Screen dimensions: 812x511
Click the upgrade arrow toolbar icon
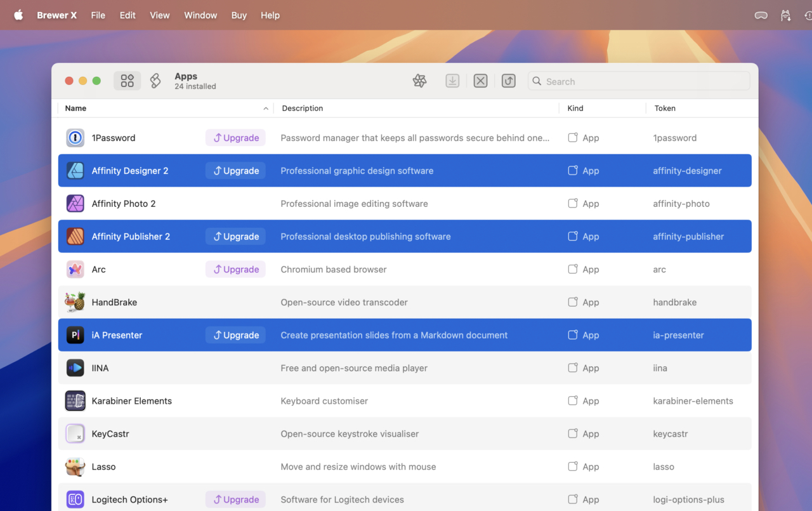508,81
